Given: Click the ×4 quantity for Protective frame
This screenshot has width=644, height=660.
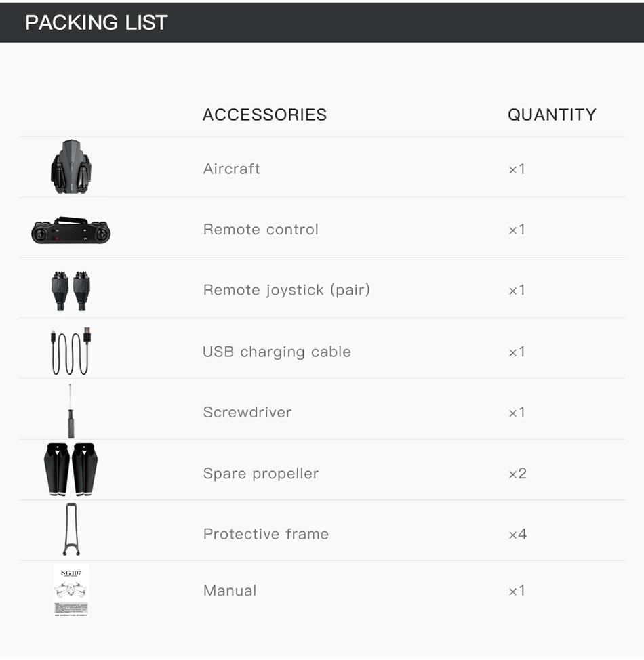Looking at the screenshot, I should pos(517,534).
